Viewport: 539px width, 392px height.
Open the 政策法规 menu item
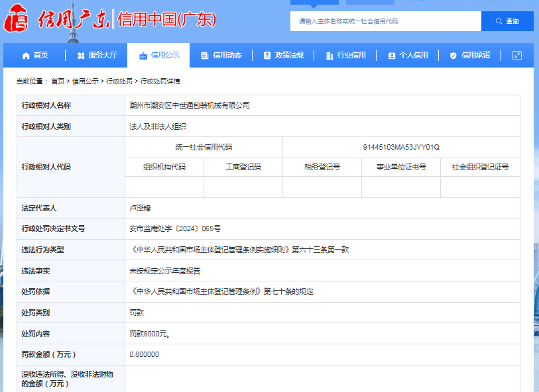pyautogui.click(x=284, y=55)
